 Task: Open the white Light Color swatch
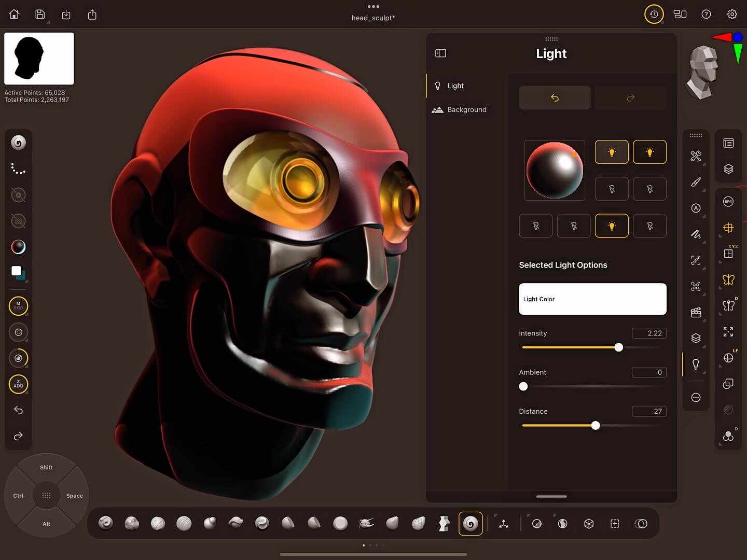click(592, 299)
